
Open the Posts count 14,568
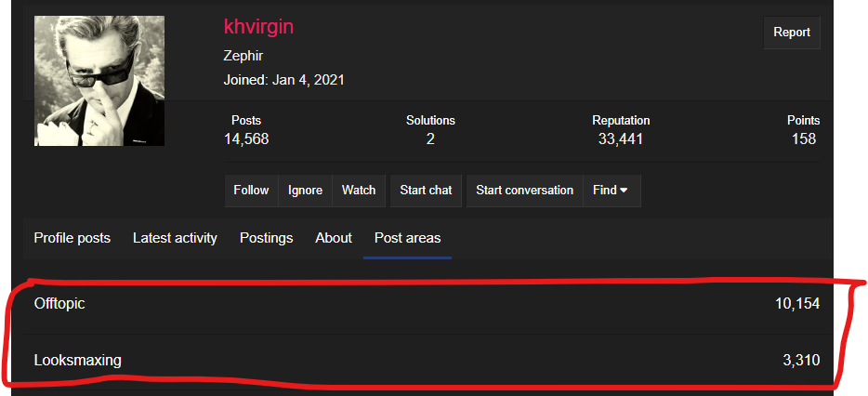[x=246, y=139]
